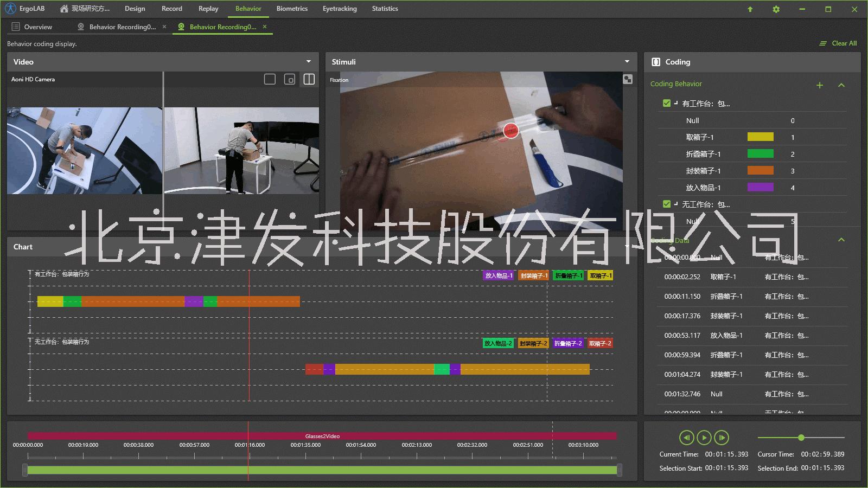Collapse the 有工作台 behavior group tree

click(676, 102)
